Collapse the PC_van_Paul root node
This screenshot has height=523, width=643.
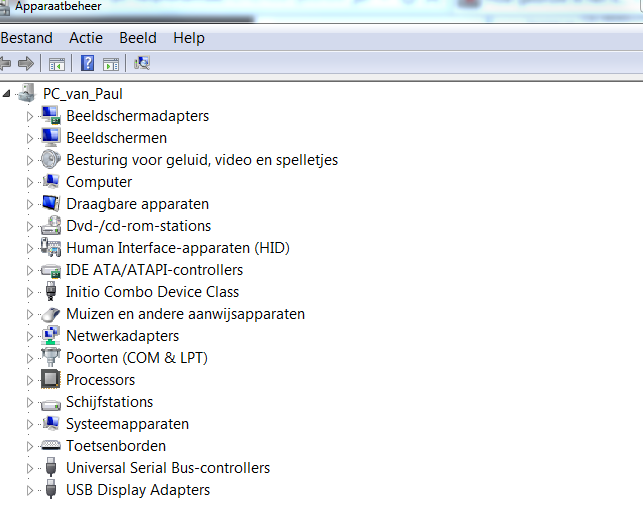click(x=6, y=94)
